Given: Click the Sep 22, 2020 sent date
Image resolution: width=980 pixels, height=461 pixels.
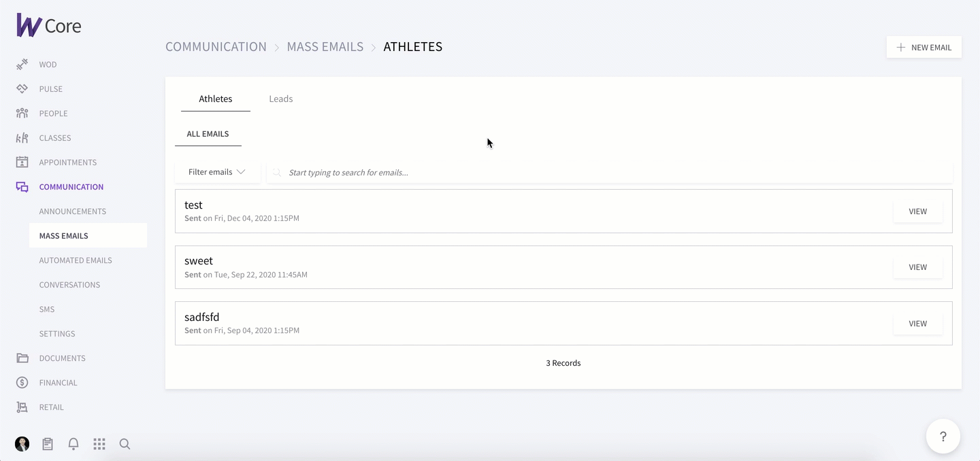Looking at the screenshot, I should [x=261, y=275].
